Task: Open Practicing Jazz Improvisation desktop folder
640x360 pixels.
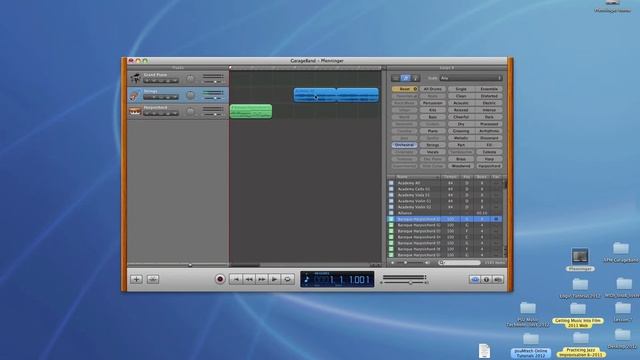Action: pyautogui.click(x=580, y=345)
